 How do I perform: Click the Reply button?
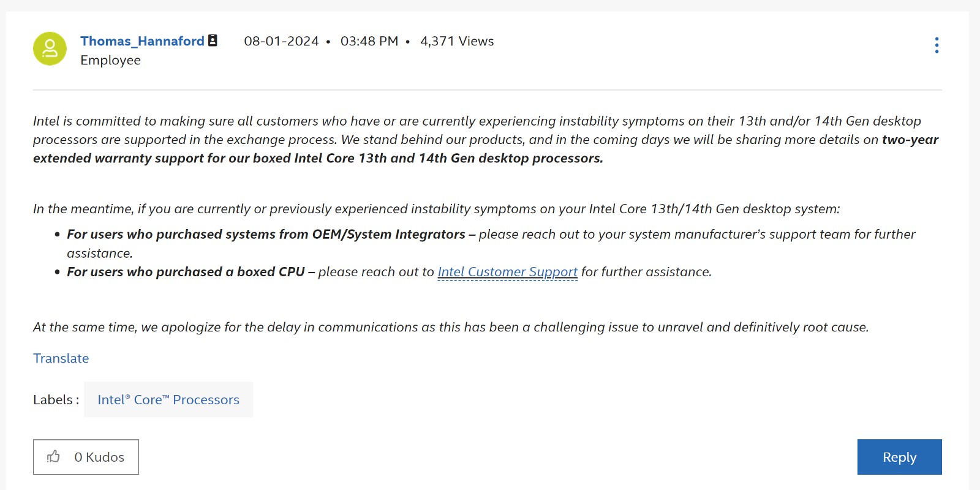pos(899,457)
